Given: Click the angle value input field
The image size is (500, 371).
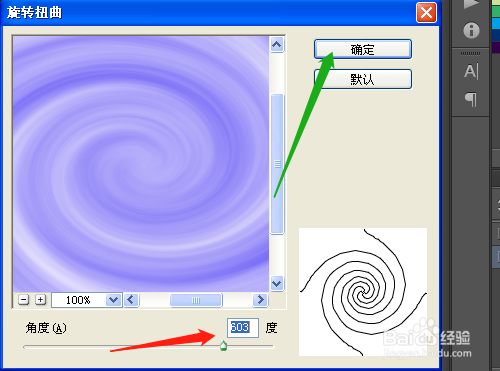Looking at the screenshot, I should [243, 328].
